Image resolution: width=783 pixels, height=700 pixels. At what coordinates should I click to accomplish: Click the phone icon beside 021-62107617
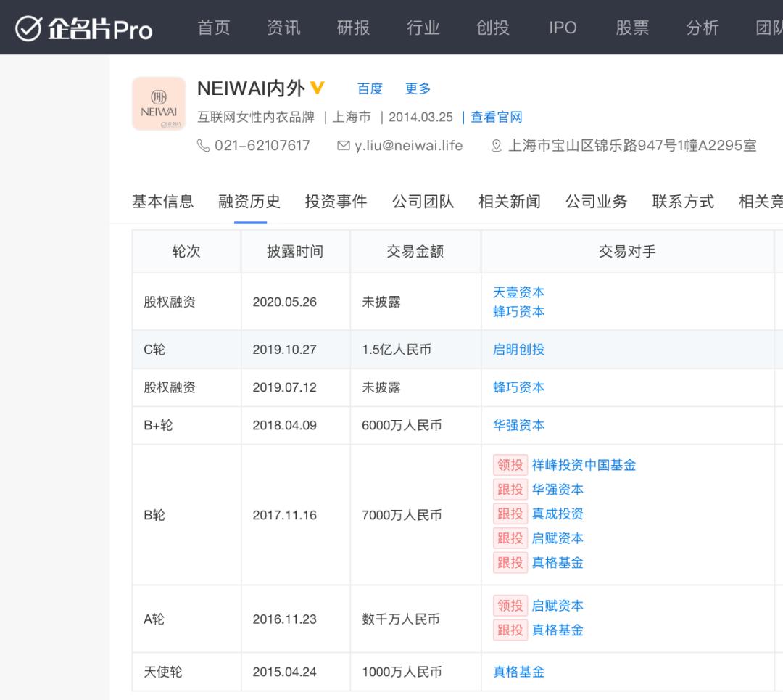point(204,146)
